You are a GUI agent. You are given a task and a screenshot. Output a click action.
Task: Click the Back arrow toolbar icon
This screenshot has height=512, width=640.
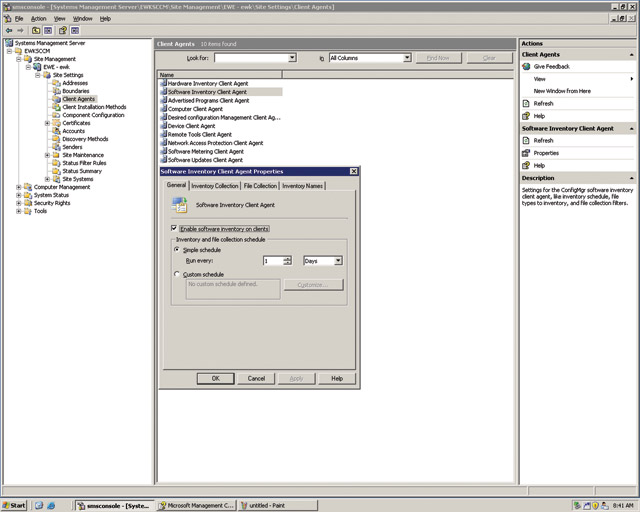(9, 31)
